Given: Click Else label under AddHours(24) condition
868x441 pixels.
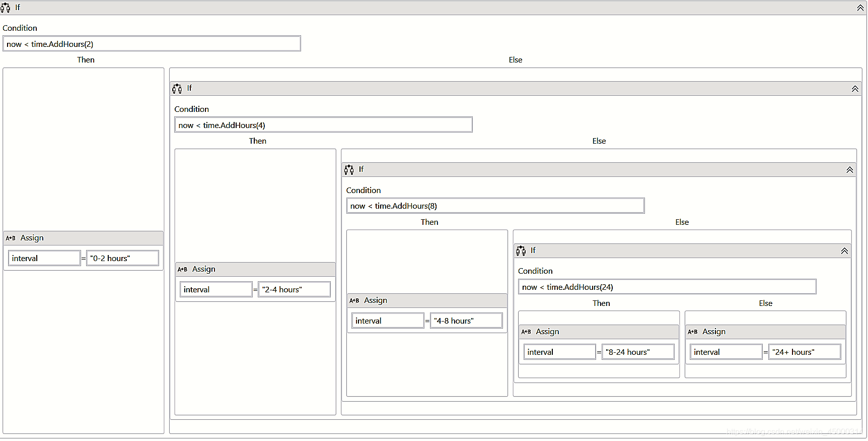Looking at the screenshot, I should click(765, 303).
